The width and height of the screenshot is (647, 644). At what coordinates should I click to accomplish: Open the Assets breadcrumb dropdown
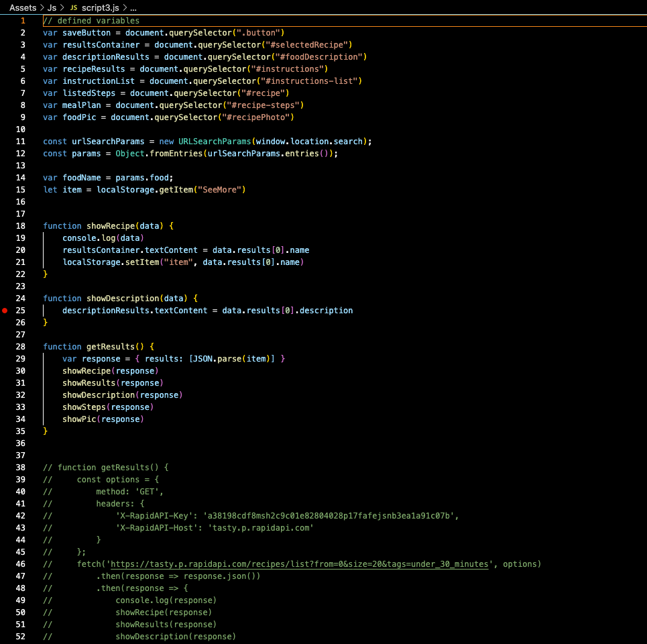click(23, 7)
